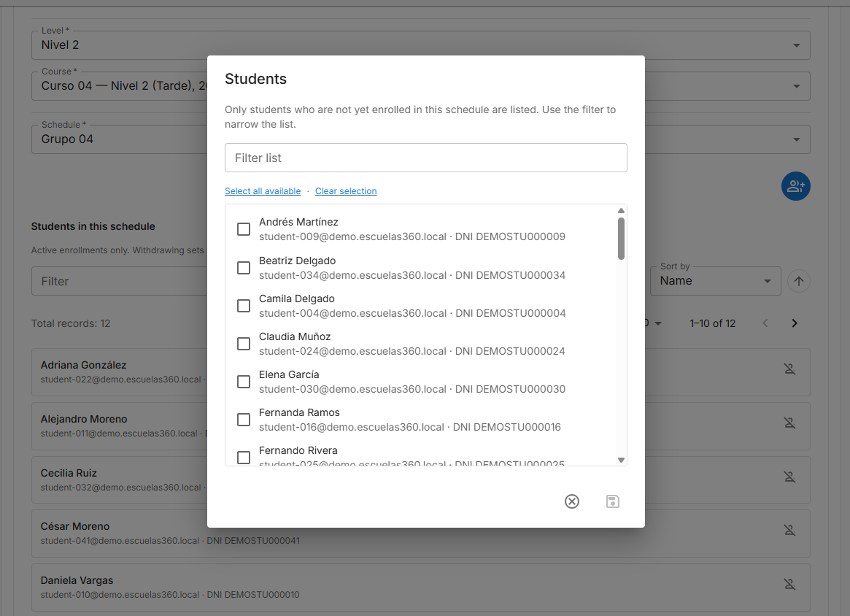850x616 pixels.
Task: Click the Clear selection link
Action: [x=346, y=191]
